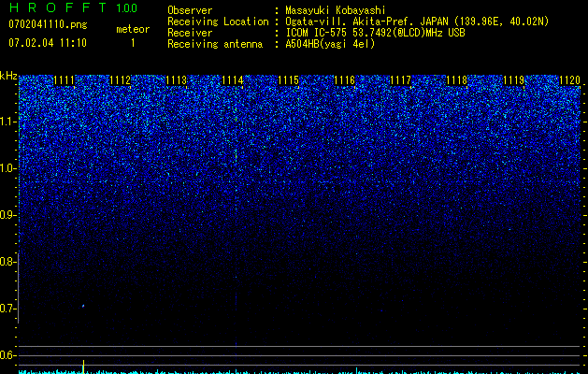The width and height of the screenshot is (588, 374).
Task: Click the yellow signal spike above cyan trace
Action: [x=83, y=365]
